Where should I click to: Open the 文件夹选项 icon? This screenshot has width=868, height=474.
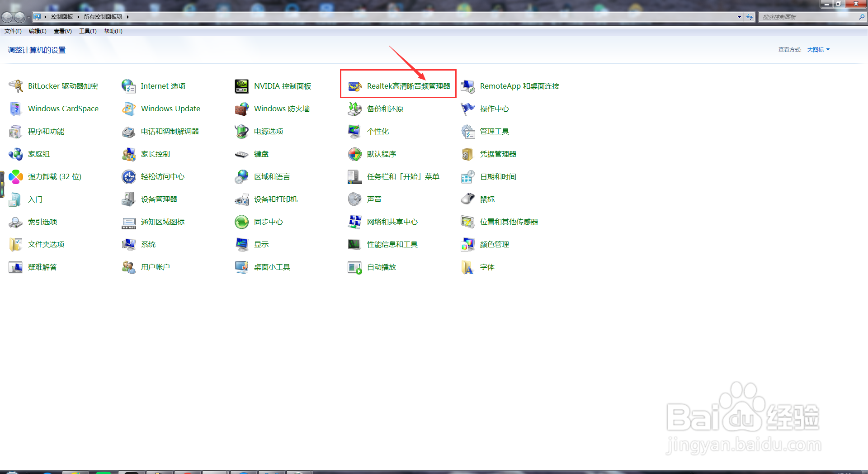(16, 244)
